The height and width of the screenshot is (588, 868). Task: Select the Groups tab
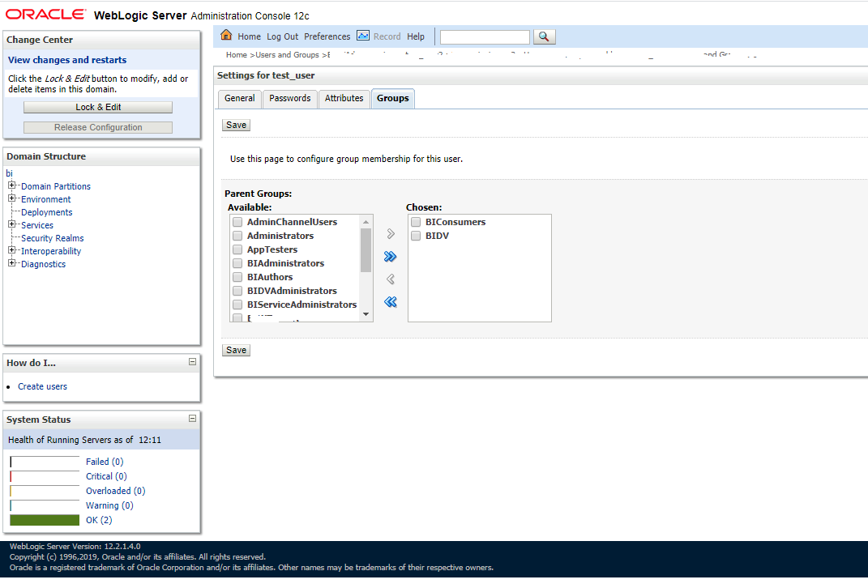coord(393,99)
